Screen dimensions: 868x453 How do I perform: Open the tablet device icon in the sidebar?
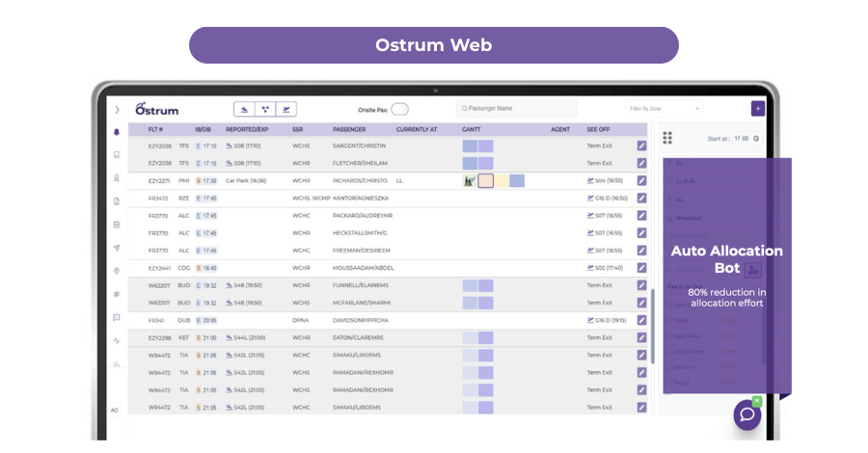(x=117, y=155)
